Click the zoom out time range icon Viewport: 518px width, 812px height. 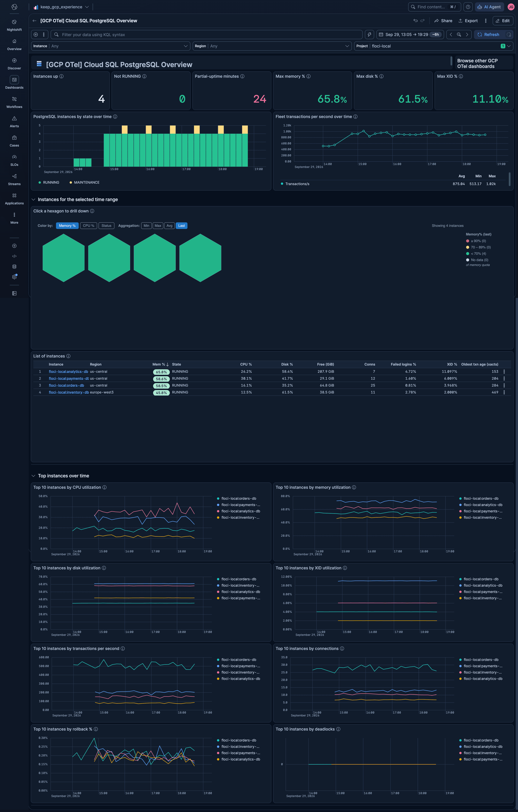pyautogui.click(x=459, y=34)
